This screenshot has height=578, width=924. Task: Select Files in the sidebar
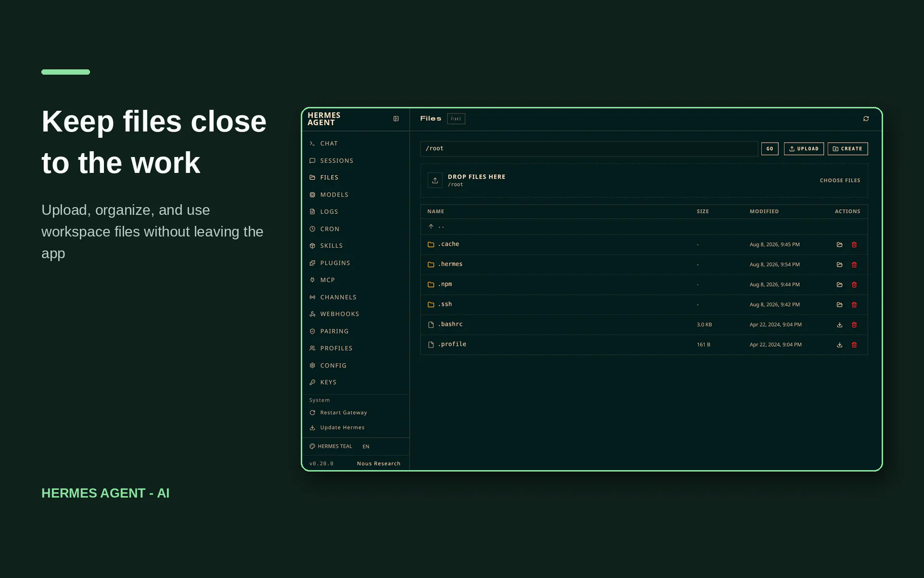[356, 178]
